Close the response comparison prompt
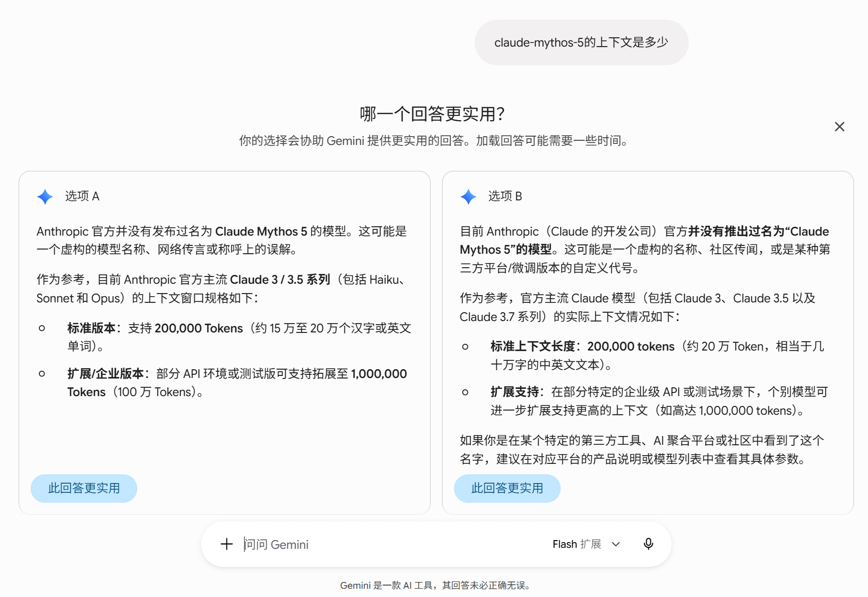This screenshot has height=597, width=868. (x=839, y=127)
